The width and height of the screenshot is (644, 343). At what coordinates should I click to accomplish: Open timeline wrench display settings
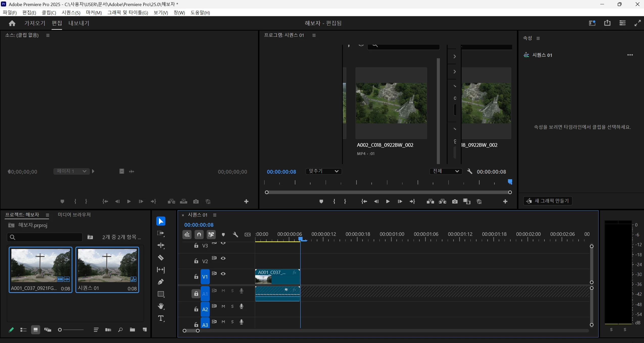pos(235,235)
